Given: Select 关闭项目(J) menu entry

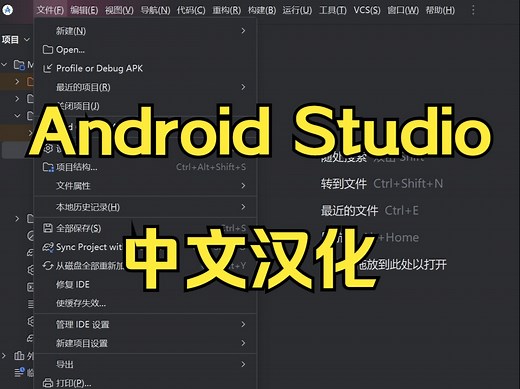Looking at the screenshot, I should click(x=145, y=106).
